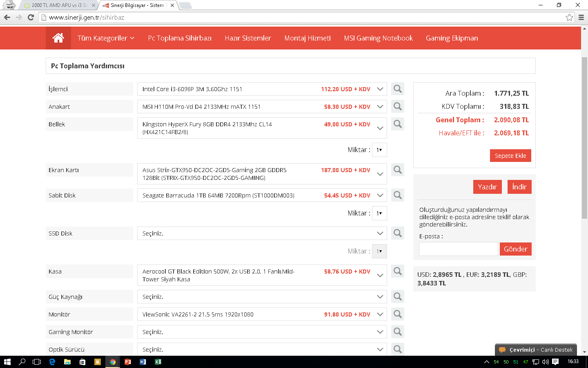The height and width of the screenshot is (368, 588).
Task: Click Optik Sürücü row magnifier icon
Action: (x=398, y=349)
